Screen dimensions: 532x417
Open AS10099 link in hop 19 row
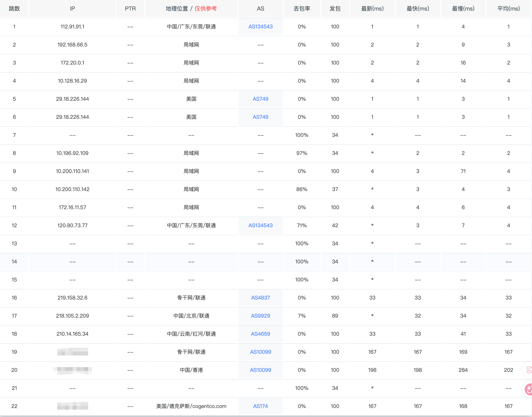pos(260,352)
